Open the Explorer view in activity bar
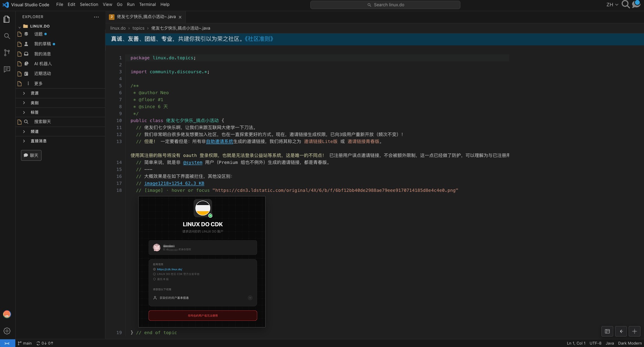Viewport: 644px width, 347px height. (x=7, y=20)
